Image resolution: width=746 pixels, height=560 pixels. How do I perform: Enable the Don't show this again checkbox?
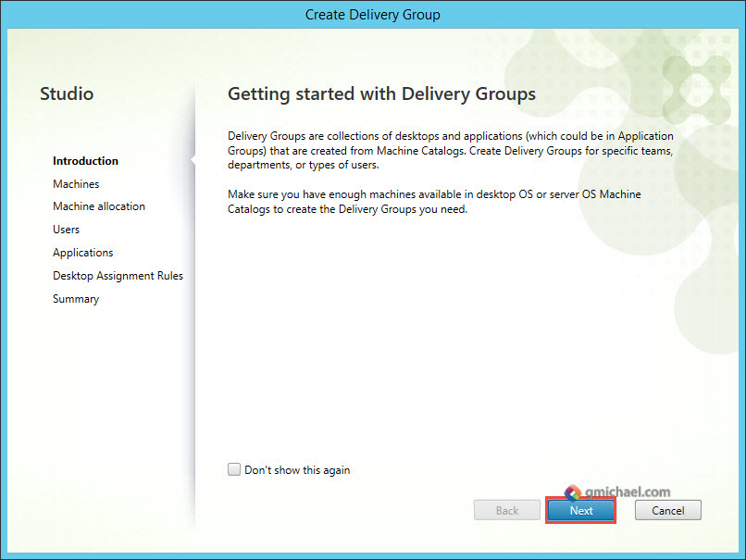[233, 469]
